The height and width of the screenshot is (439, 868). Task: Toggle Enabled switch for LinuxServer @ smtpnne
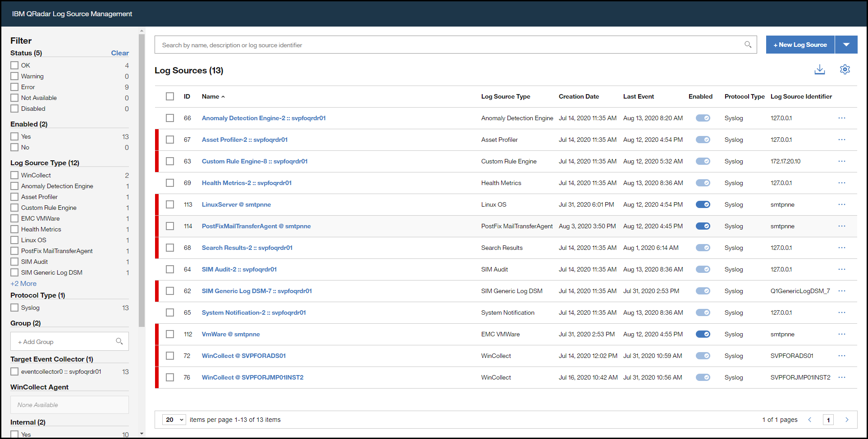703,204
